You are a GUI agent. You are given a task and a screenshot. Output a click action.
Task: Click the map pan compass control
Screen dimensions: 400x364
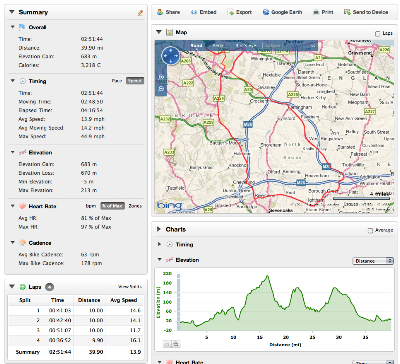click(171, 56)
